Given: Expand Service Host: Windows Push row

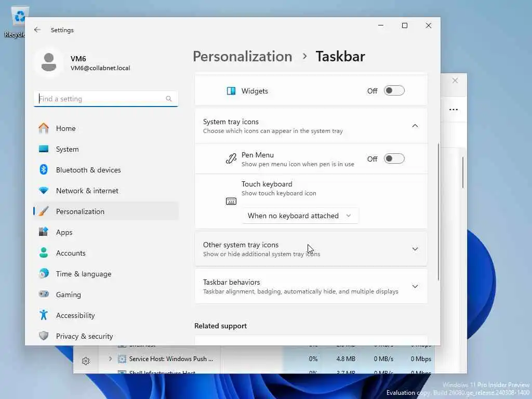Looking at the screenshot, I should [x=110, y=358].
